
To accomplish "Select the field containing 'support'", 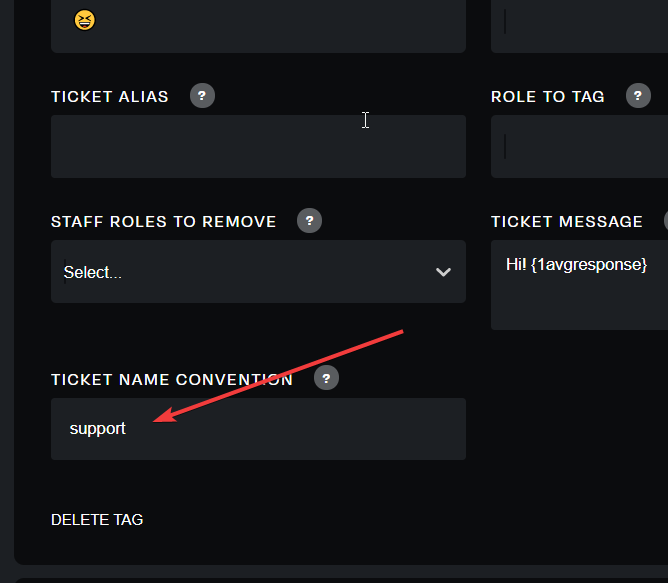I will (x=258, y=429).
